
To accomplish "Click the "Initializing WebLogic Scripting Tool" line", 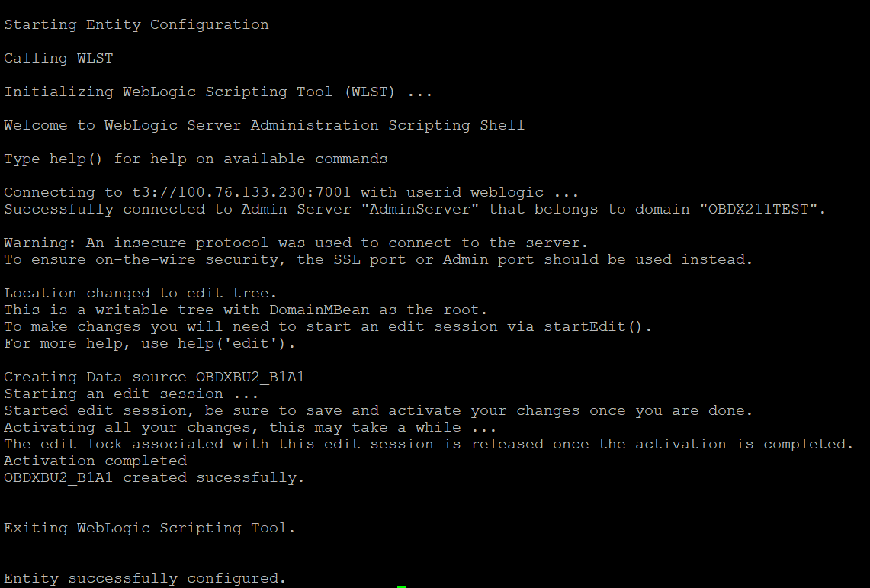I will pyautogui.click(x=218, y=92).
